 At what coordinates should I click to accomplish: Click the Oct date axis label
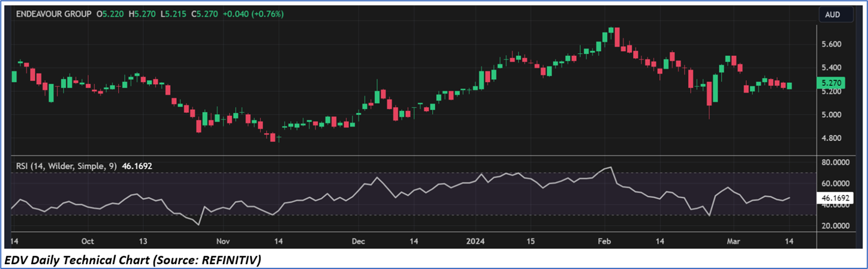(x=88, y=241)
